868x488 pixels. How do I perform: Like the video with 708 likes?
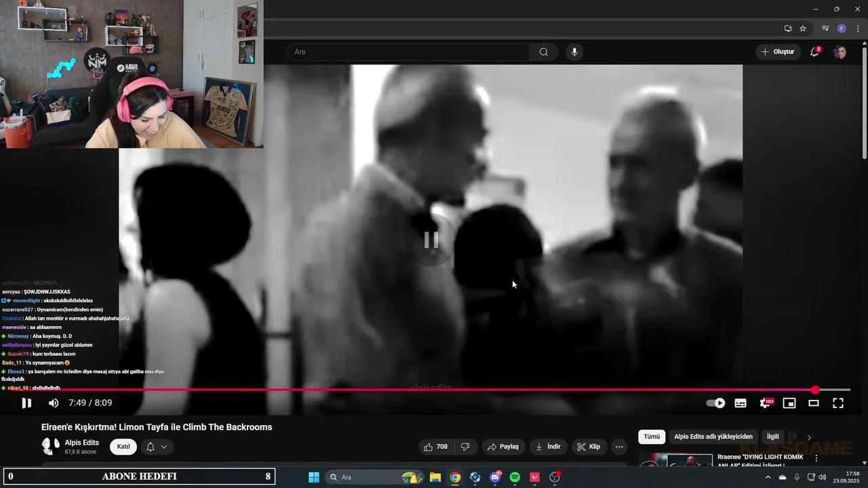[x=435, y=447]
